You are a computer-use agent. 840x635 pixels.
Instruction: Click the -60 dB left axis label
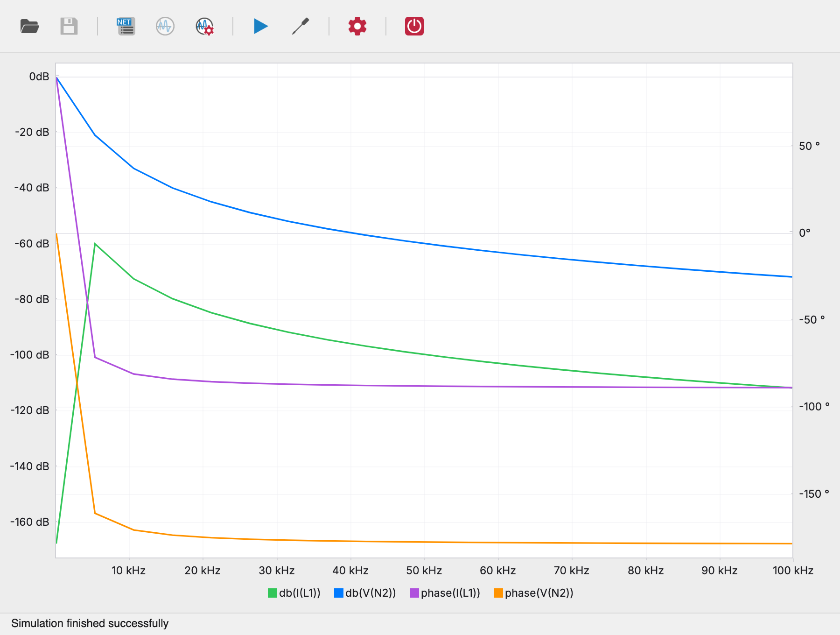(32, 244)
